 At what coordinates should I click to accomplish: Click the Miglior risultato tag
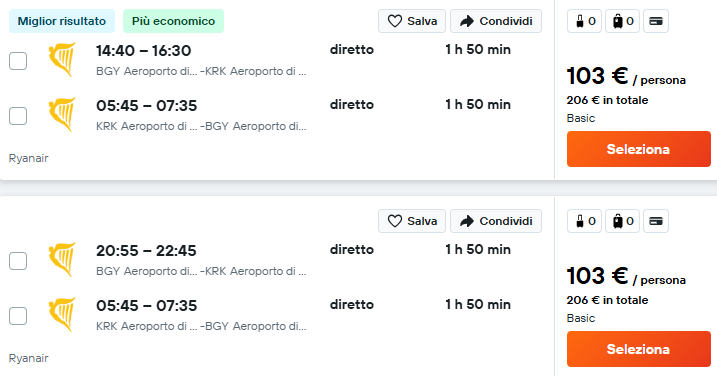coord(62,21)
